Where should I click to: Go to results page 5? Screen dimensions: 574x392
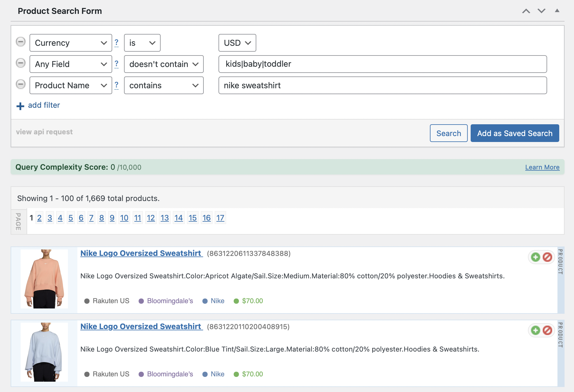(71, 218)
